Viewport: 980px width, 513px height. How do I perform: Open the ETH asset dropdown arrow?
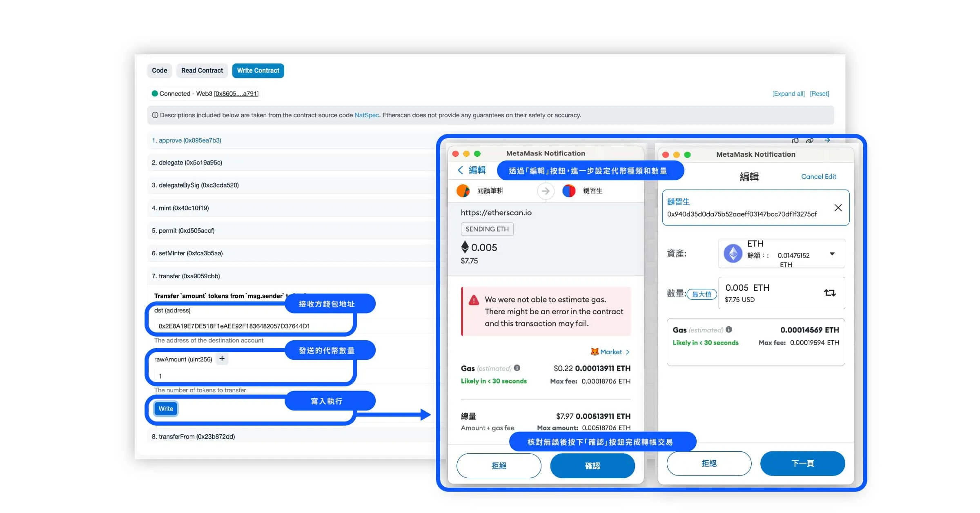pos(832,254)
